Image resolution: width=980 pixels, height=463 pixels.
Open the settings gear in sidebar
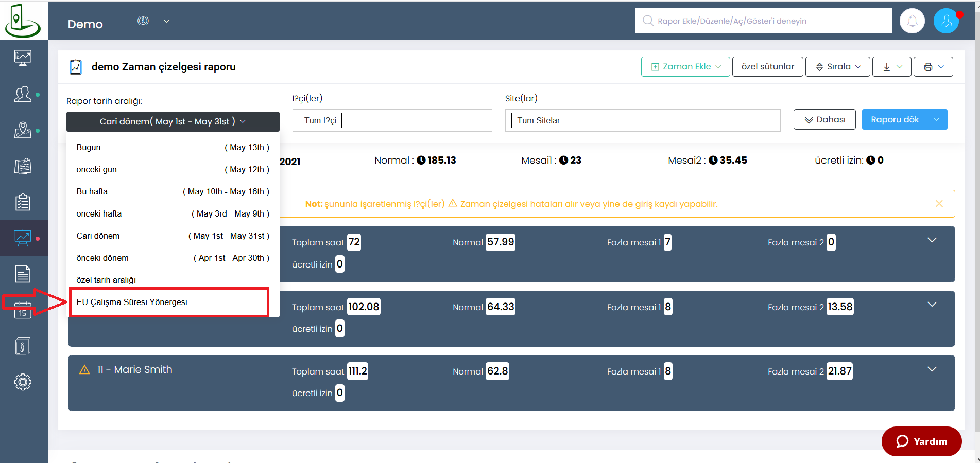pos(23,382)
